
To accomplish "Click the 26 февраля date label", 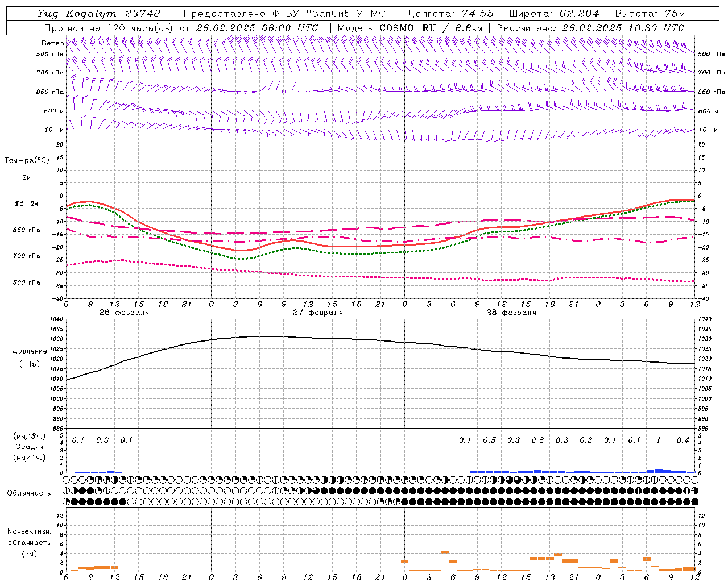I will (x=124, y=313).
